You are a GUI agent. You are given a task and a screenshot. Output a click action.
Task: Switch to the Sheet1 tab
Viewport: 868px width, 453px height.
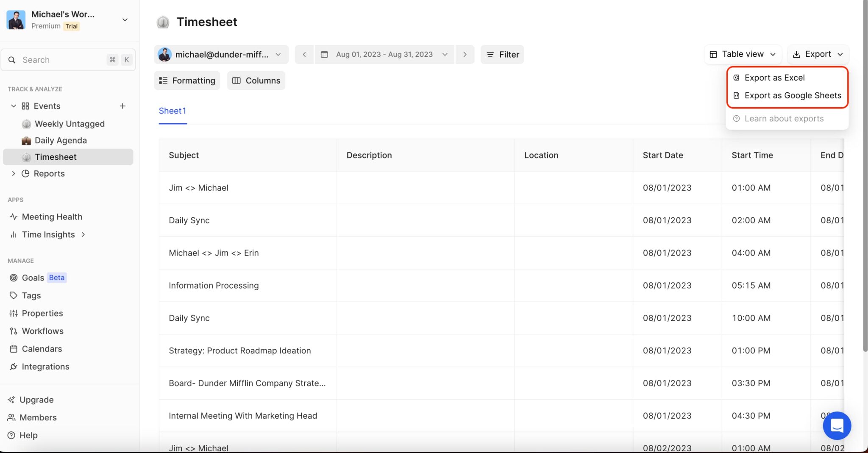tap(172, 111)
